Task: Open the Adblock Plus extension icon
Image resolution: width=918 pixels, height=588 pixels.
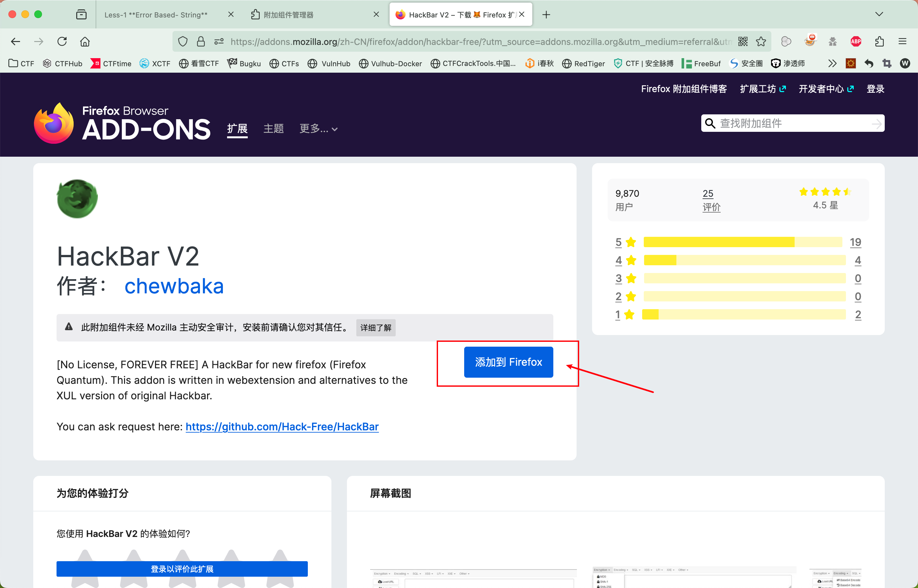Action: point(856,42)
